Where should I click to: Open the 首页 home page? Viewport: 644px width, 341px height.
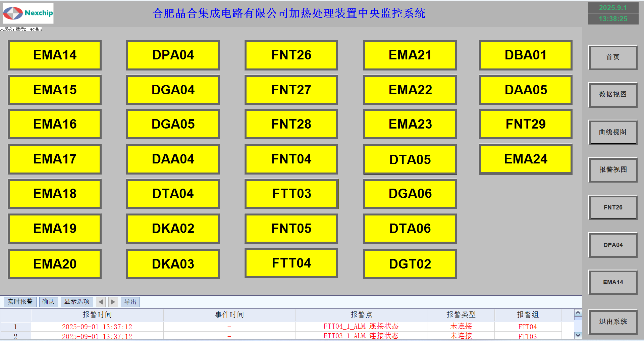click(612, 57)
